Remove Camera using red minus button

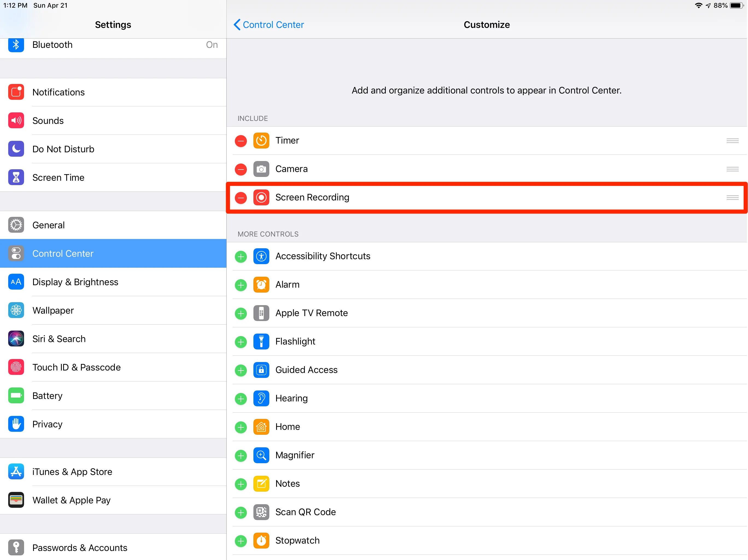click(241, 169)
